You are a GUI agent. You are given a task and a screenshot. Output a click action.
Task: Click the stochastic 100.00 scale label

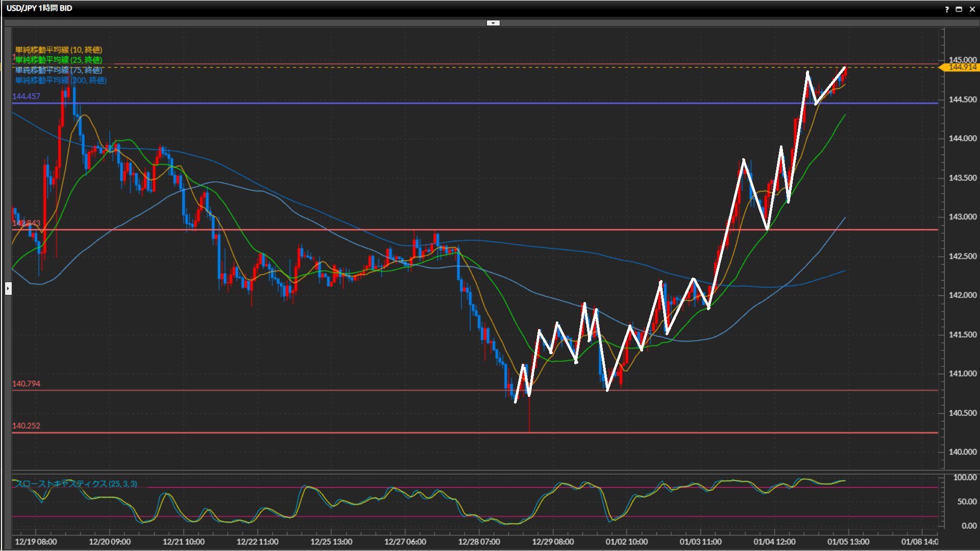pos(965,478)
